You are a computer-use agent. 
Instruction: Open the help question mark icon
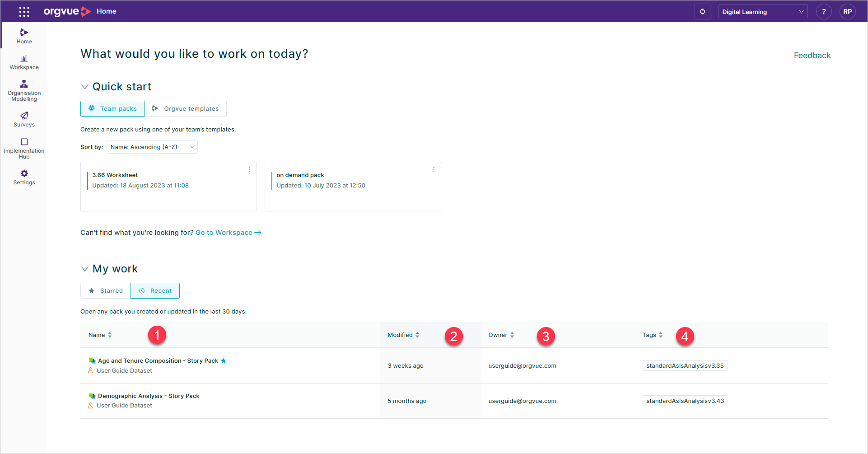824,11
